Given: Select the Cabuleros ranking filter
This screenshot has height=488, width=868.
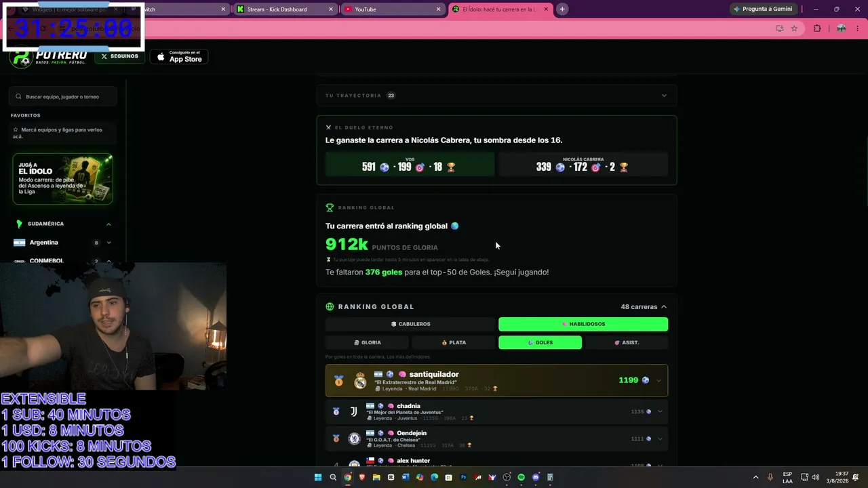Looking at the screenshot, I should (x=410, y=324).
